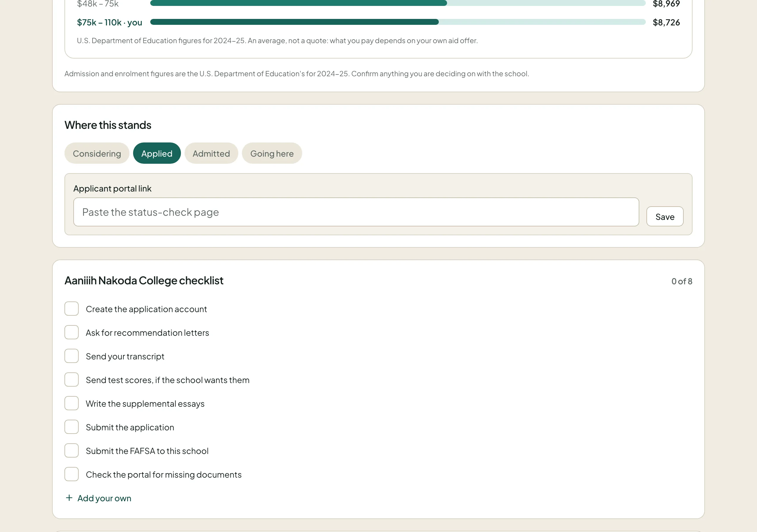Click the Where this stands heading
Image resolution: width=757 pixels, height=532 pixels.
pos(108,125)
